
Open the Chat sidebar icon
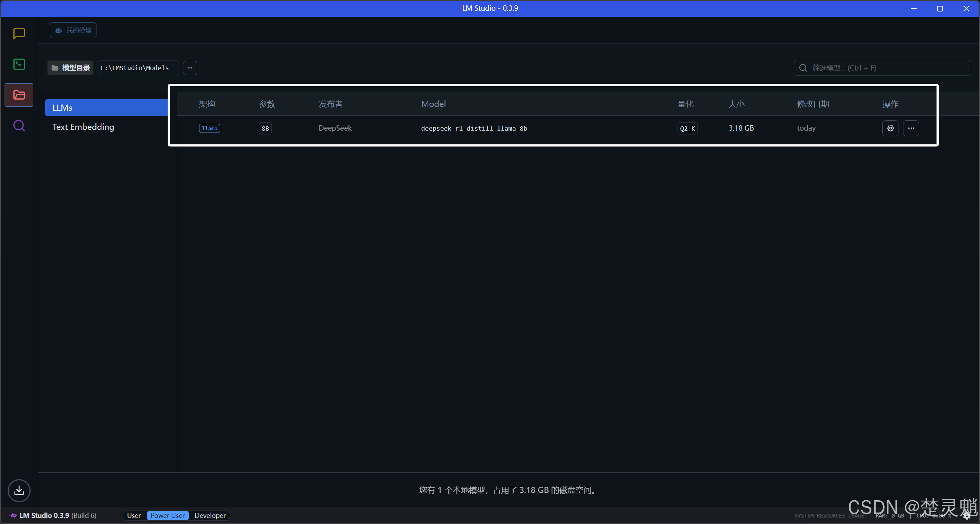(19, 34)
